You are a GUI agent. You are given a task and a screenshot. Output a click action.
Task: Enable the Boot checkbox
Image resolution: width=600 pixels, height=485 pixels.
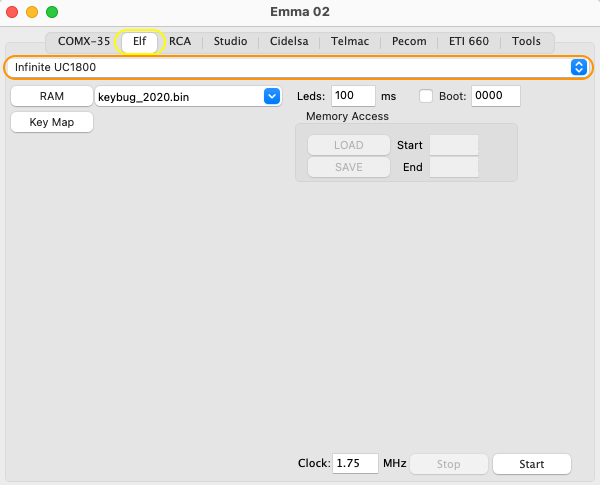coord(426,96)
